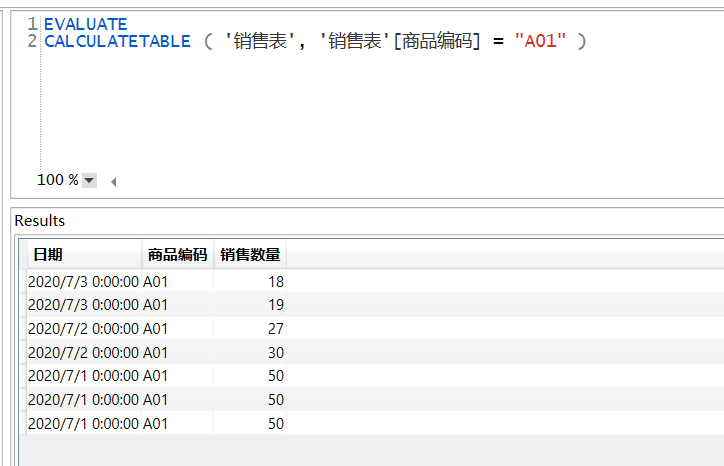Select date cell in row with quantity 18
The width and height of the screenshot is (724, 466).
pyautogui.click(x=84, y=281)
